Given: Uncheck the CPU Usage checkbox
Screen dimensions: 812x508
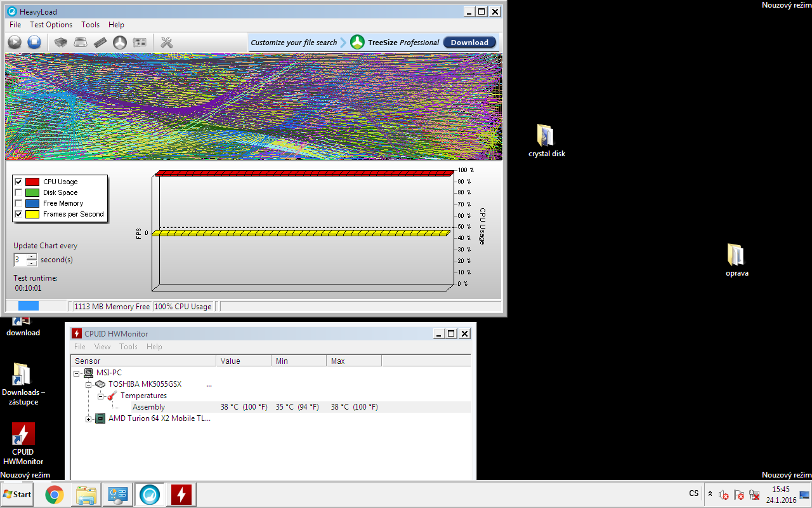Looking at the screenshot, I should click(x=18, y=182).
